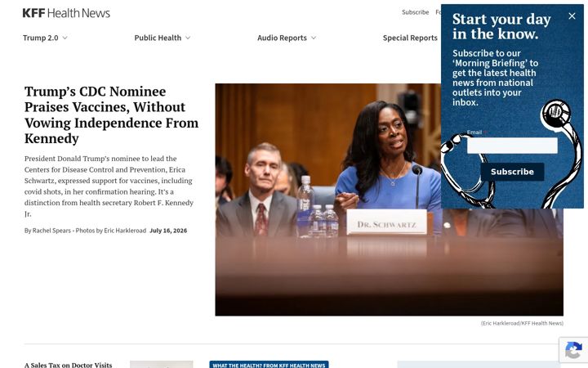The image size is (588, 368).
Task: Open the Dr. Schwartz hearing photo
Action: tap(389, 200)
